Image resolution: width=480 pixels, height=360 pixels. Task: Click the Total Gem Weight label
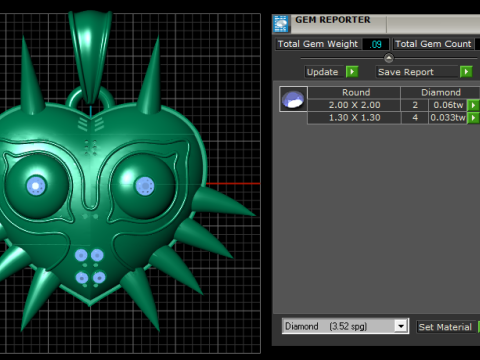point(318,44)
